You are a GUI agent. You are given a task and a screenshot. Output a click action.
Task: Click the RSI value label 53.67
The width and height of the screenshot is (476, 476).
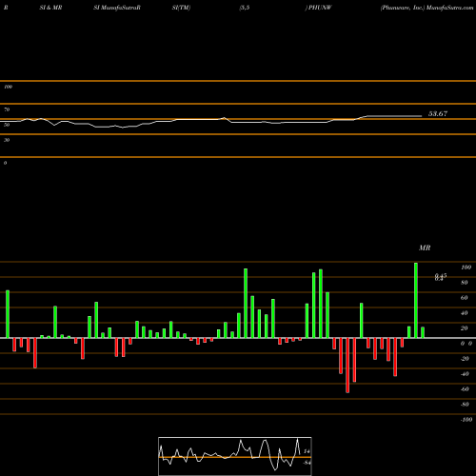pyautogui.click(x=438, y=113)
